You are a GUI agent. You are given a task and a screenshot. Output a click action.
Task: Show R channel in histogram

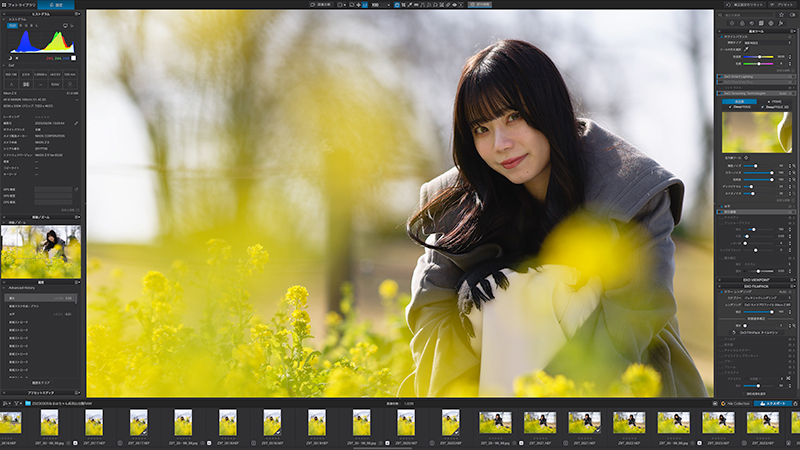pos(20,26)
